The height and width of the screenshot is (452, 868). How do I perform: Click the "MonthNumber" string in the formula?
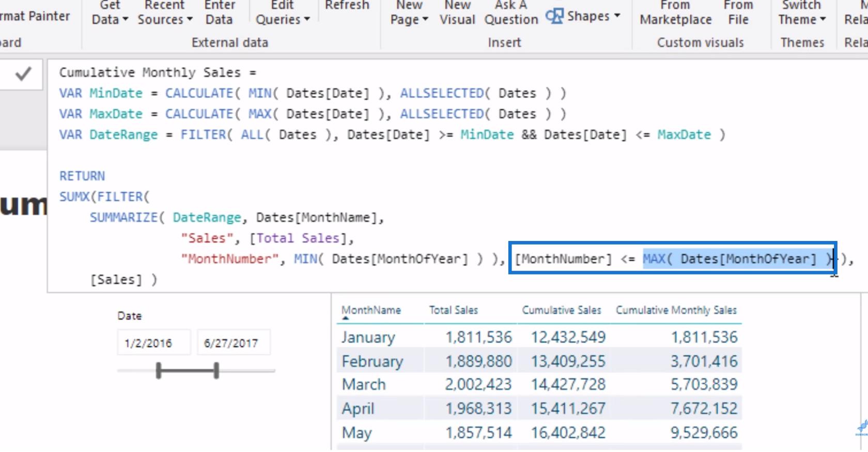pos(229,259)
